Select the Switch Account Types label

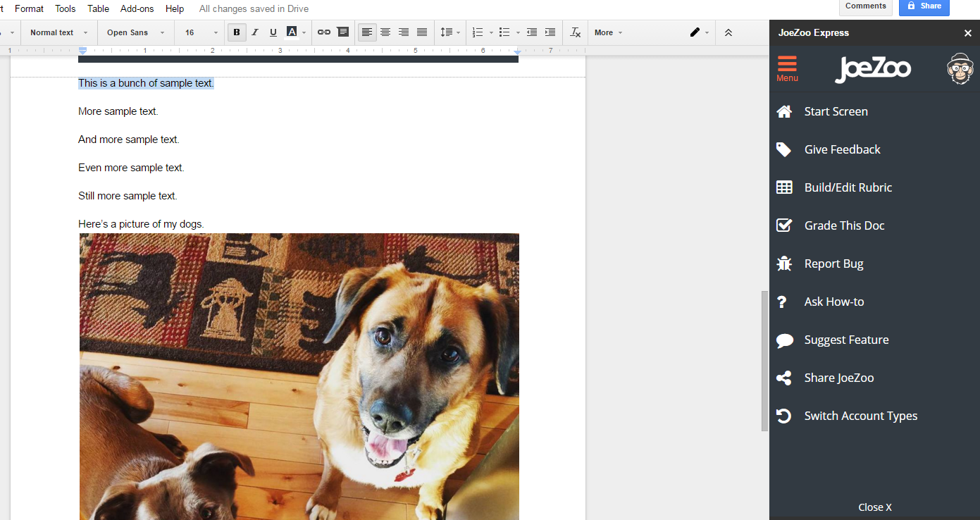tap(861, 416)
